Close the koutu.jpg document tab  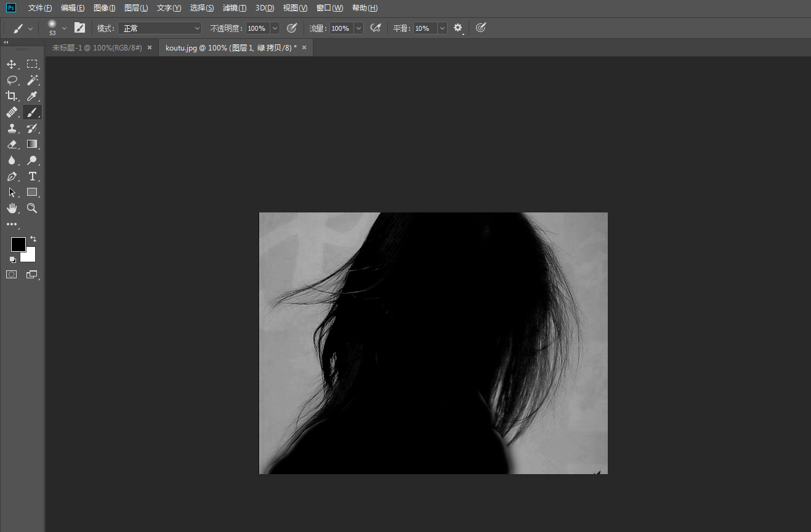[304, 47]
